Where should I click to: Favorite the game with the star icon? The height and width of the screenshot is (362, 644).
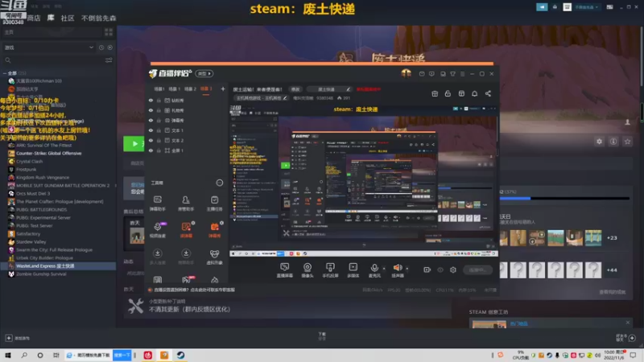(x=627, y=142)
